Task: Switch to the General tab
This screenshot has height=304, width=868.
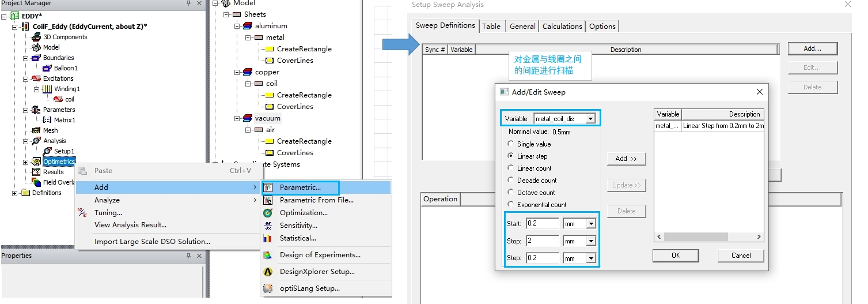Action: [522, 27]
